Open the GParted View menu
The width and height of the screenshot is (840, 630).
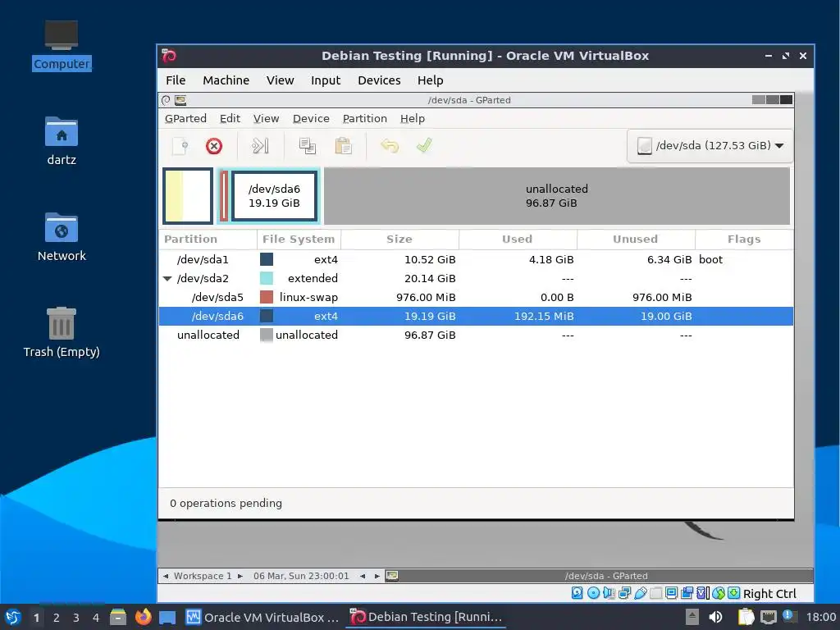pyautogui.click(x=266, y=118)
